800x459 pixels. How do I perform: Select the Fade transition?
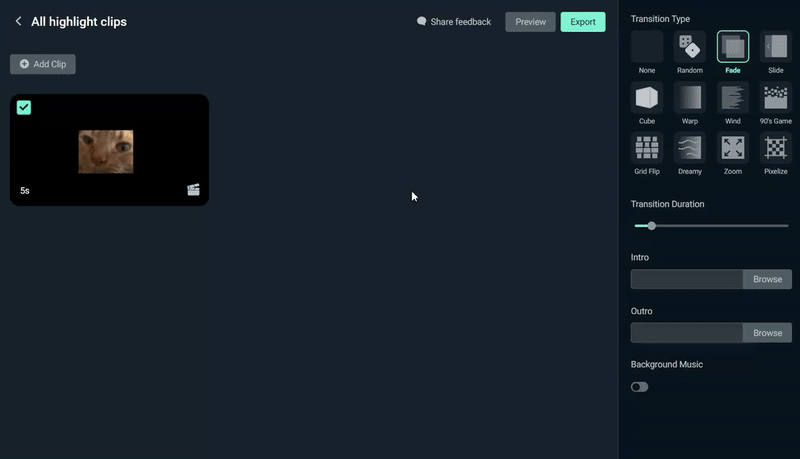coord(733,47)
